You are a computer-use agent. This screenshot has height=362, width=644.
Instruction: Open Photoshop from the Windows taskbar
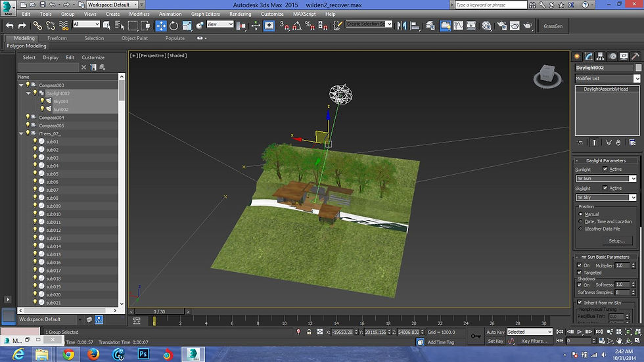143,354
